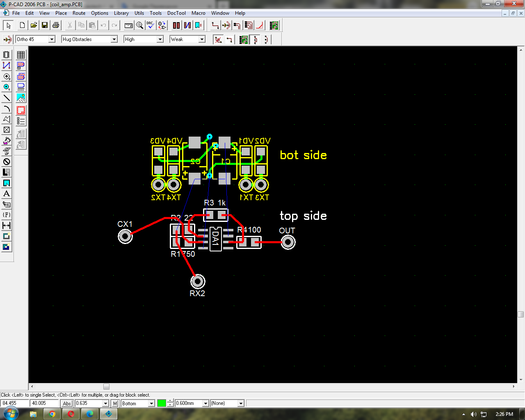This screenshot has height=420, width=525.
Task: Expand the Hug Obstacles dropdown
Action: 114,39
